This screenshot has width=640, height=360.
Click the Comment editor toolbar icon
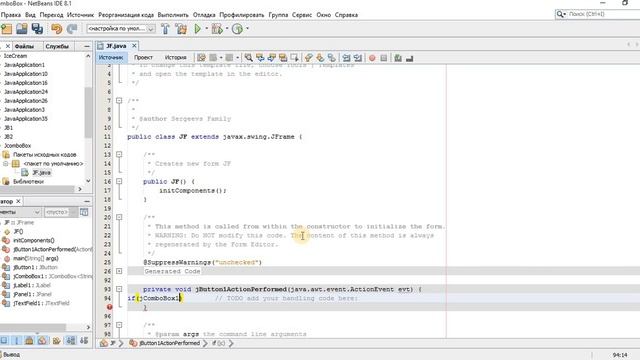398,58
